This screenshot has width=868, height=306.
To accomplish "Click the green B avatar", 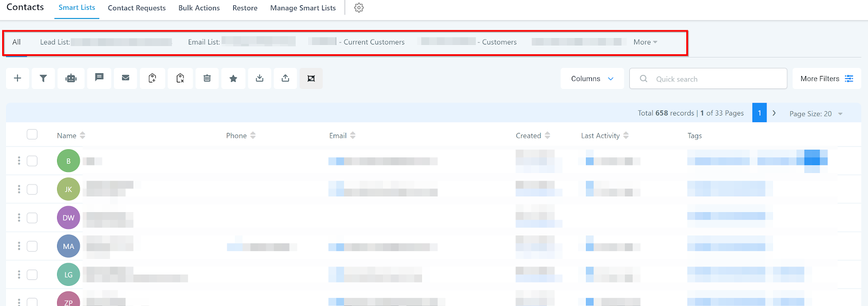I will tap(68, 161).
